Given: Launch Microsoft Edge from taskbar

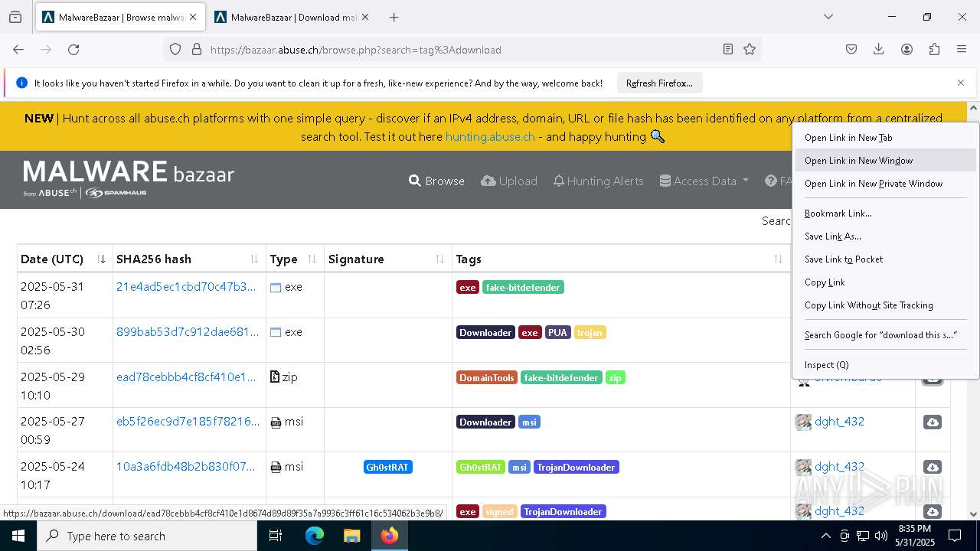Looking at the screenshot, I should (315, 536).
